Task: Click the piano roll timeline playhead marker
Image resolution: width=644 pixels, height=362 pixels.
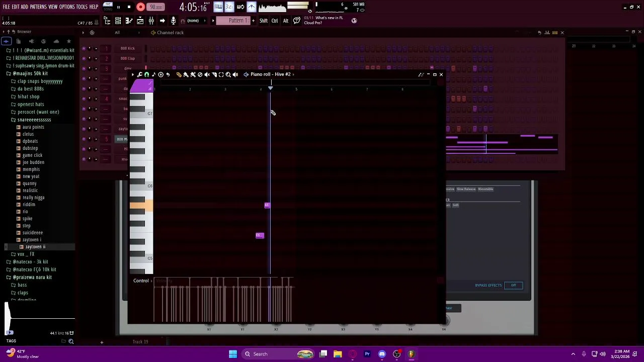Action: tap(270, 88)
